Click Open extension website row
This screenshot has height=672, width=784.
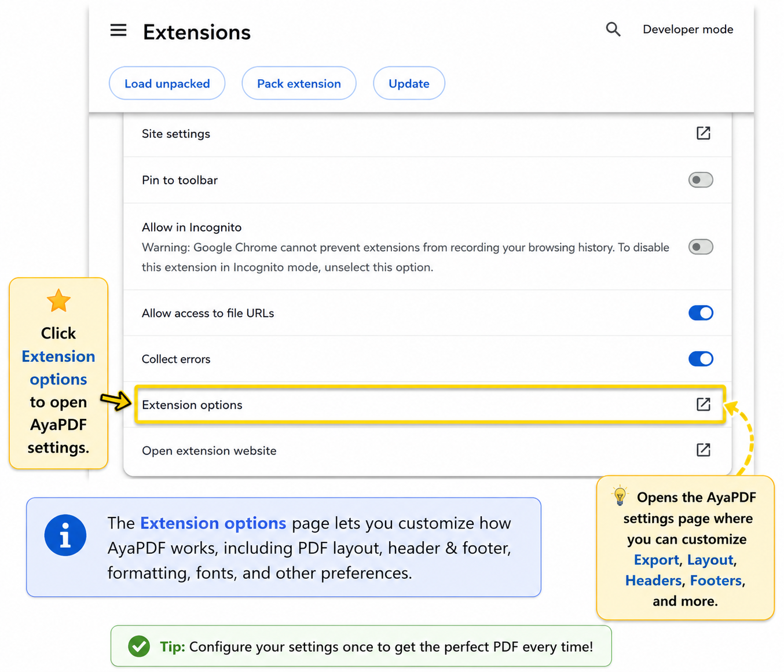click(427, 451)
